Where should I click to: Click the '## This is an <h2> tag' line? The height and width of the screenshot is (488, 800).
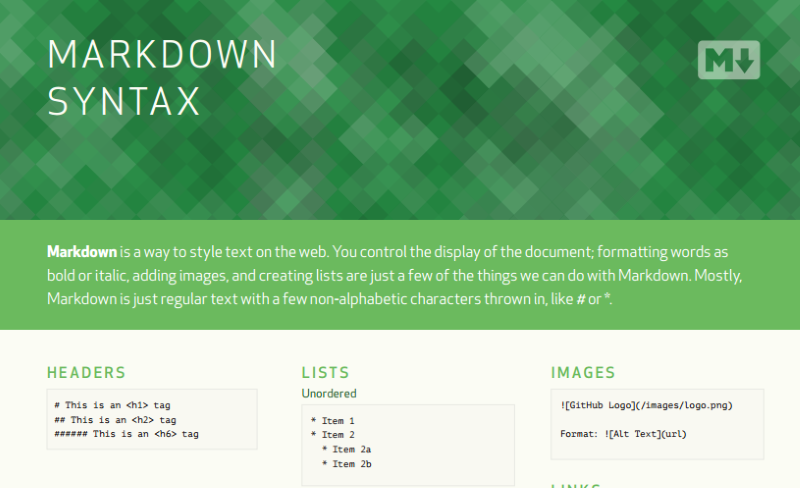[115, 420]
